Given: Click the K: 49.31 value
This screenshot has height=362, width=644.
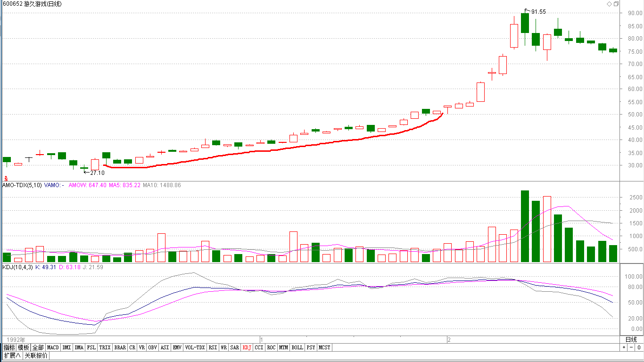Looking at the screenshot, I should tap(46, 267).
